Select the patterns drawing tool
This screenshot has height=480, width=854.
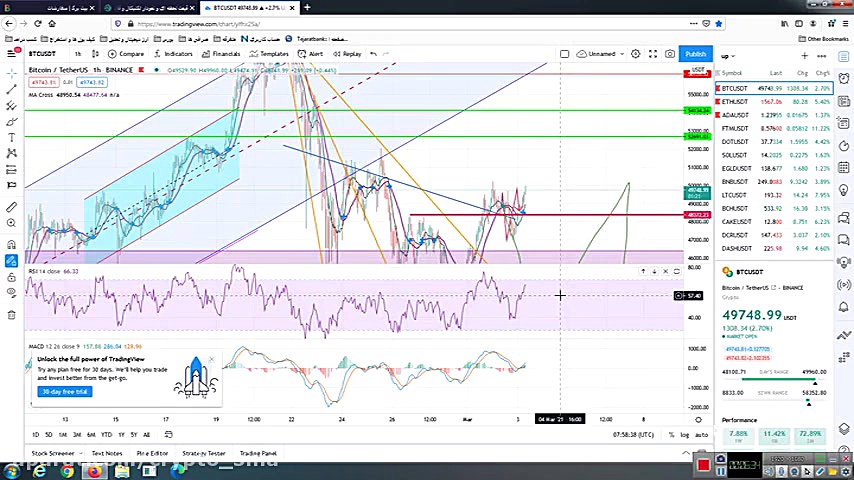(11, 154)
